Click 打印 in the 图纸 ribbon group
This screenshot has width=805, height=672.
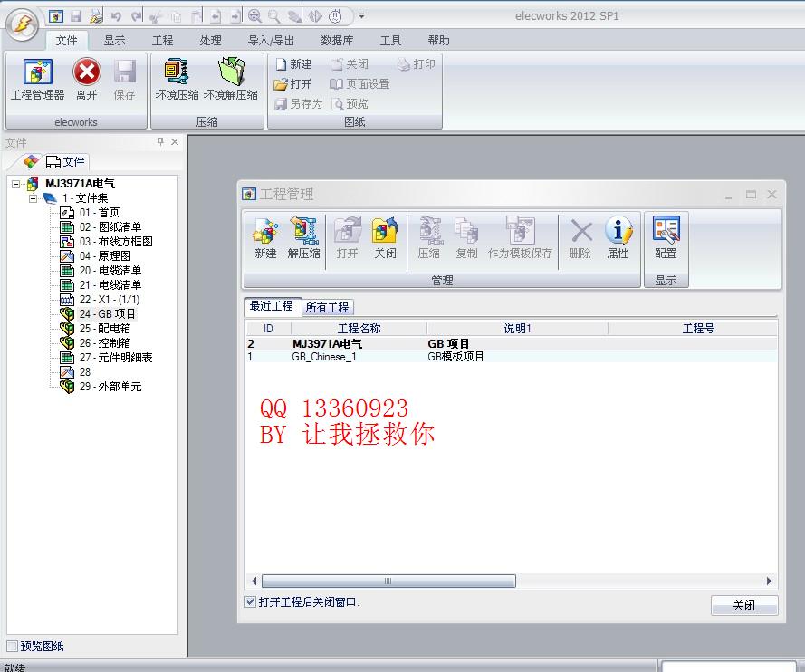pos(417,64)
